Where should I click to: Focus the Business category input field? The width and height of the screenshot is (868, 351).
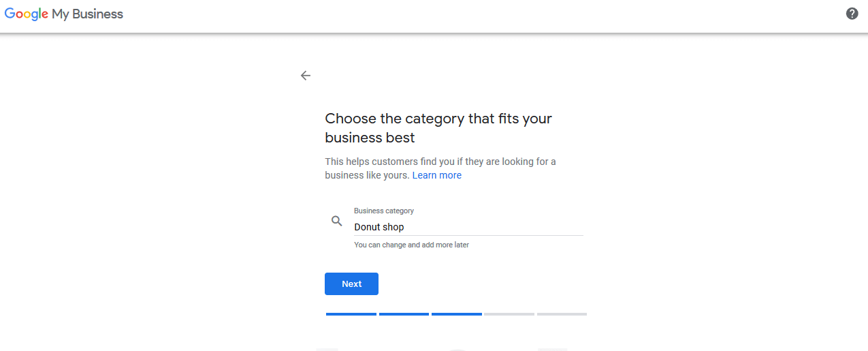pyautogui.click(x=468, y=222)
